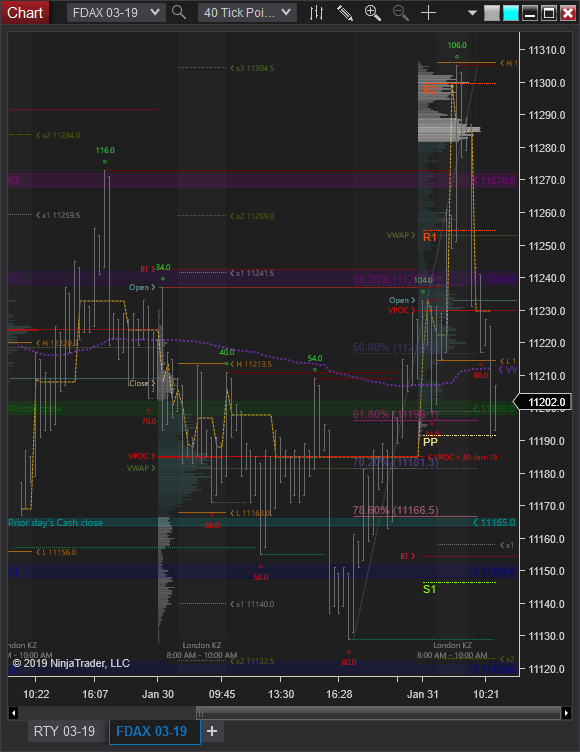Click the 11250.0 price axis label
This screenshot has height=752, width=580.
pyautogui.click(x=547, y=246)
